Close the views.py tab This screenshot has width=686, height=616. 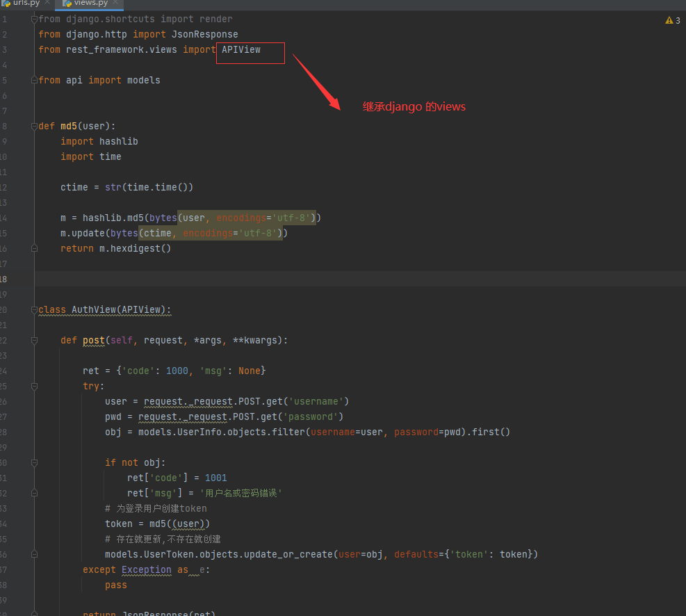[x=115, y=3]
